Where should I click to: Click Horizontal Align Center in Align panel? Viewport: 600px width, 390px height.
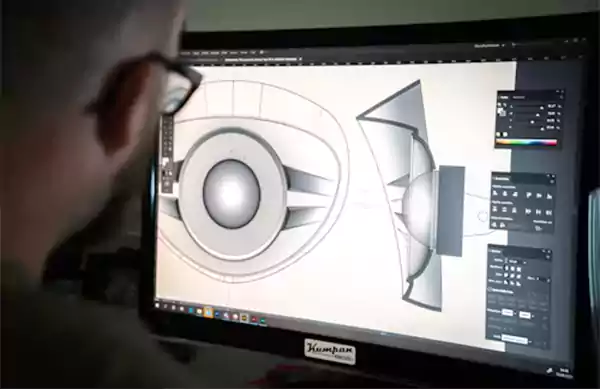pos(505,194)
